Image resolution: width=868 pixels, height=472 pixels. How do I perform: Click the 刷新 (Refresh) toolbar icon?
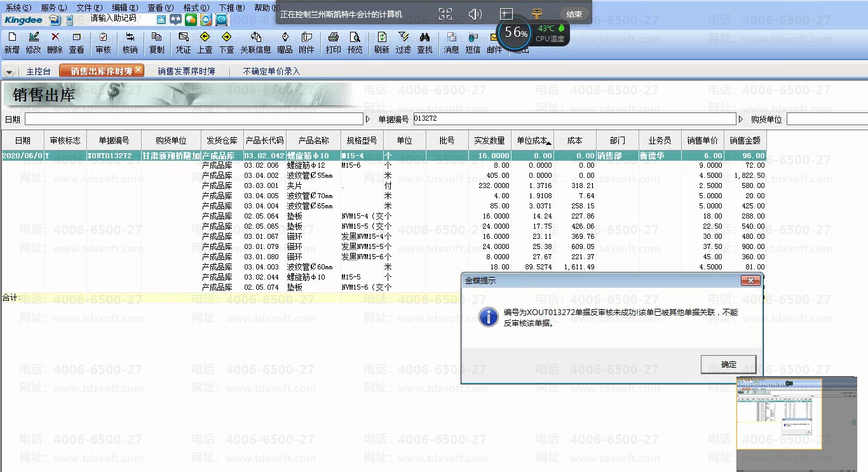pos(382,43)
